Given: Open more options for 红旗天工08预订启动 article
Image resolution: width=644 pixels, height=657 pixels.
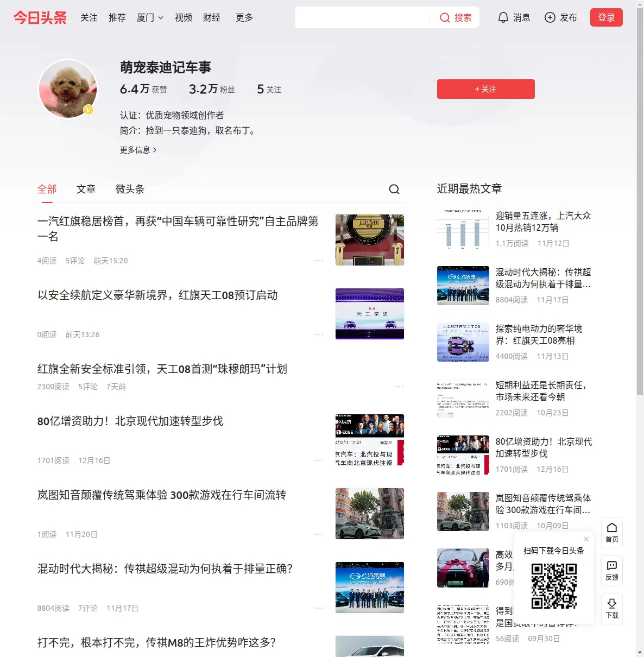Looking at the screenshot, I should 319,334.
